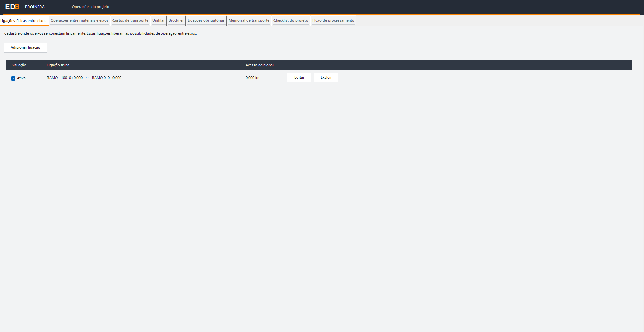The height and width of the screenshot is (332, 644).
Task: Open the Checklist do projeto tab
Action: 291,20
